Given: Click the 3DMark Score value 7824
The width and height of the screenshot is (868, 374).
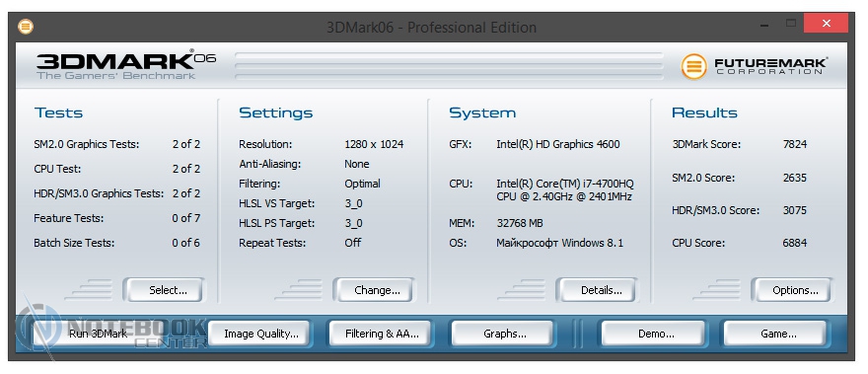Looking at the screenshot, I should coord(795,144).
